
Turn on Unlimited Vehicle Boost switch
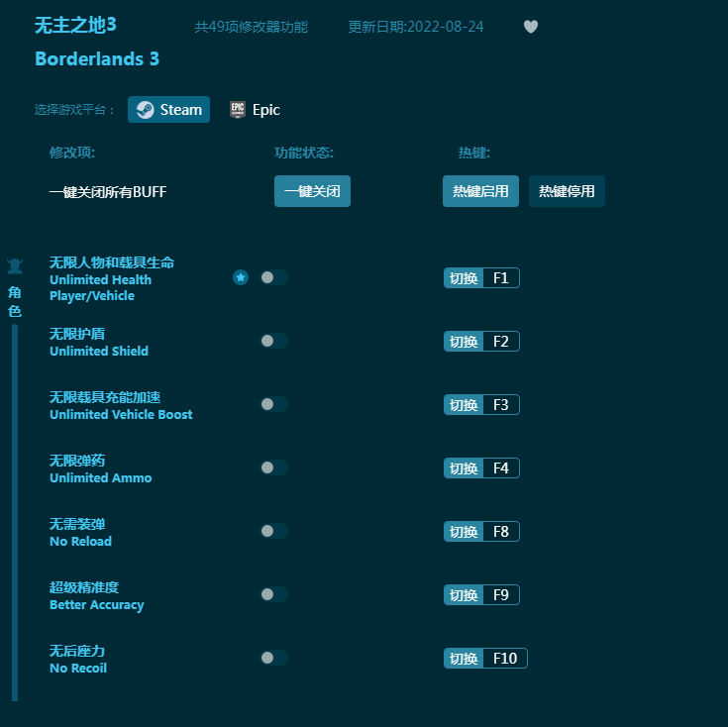point(274,404)
